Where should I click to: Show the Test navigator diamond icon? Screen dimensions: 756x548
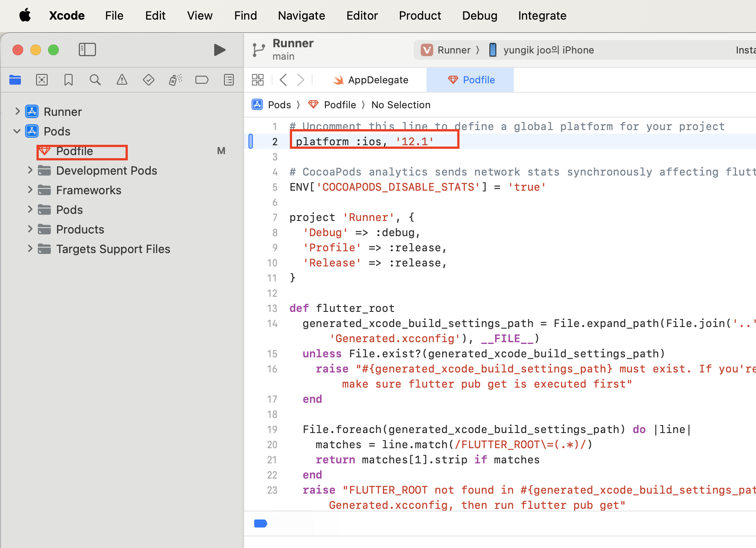pyautogui.click(x=149, y=80)
